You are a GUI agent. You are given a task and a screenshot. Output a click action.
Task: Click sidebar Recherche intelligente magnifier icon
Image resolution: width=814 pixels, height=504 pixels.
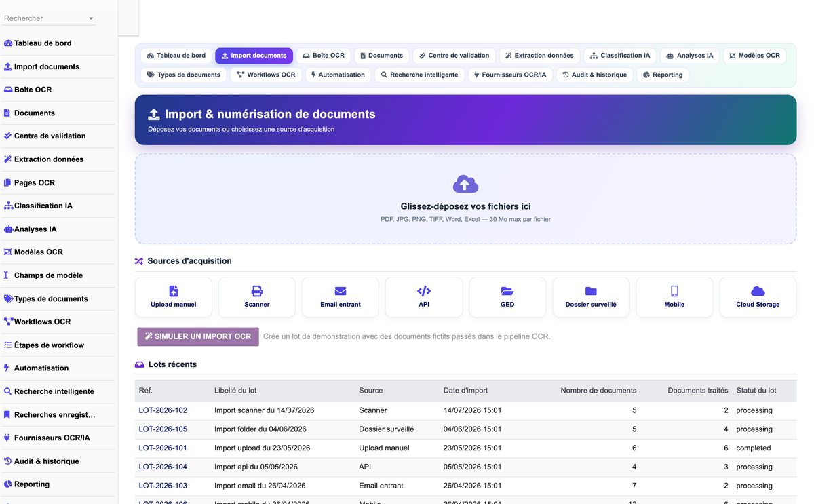(x=8, y=391)
